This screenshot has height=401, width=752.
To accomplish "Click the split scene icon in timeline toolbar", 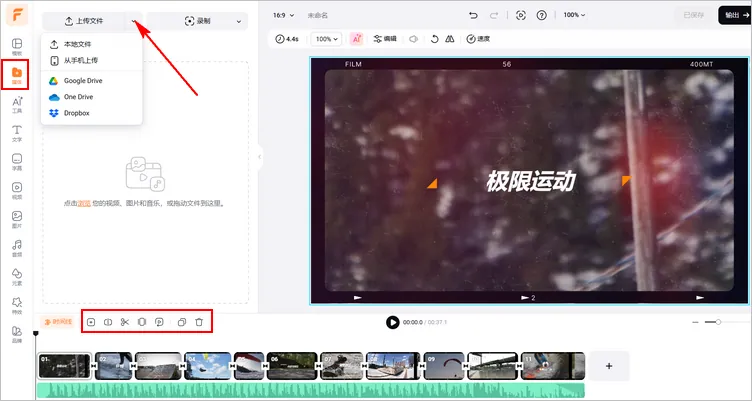I will click(x=108, y=322).
